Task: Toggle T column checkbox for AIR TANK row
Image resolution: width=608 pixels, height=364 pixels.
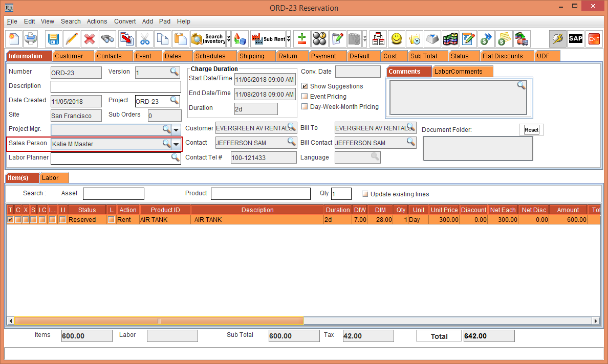Action: coord(10,219)
